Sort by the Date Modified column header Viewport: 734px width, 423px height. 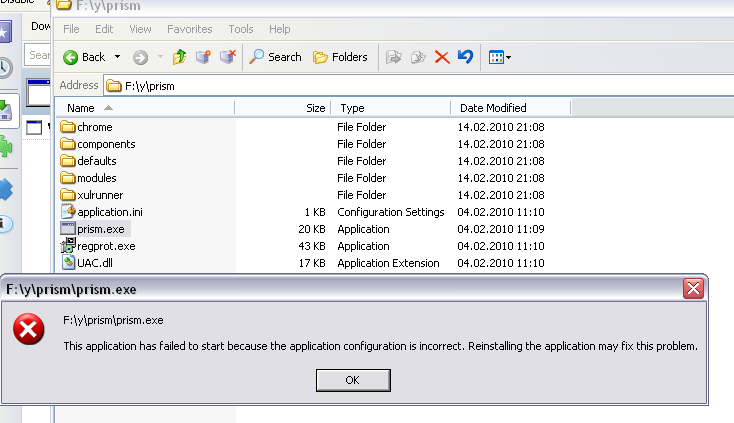click(x=492, y=108)
